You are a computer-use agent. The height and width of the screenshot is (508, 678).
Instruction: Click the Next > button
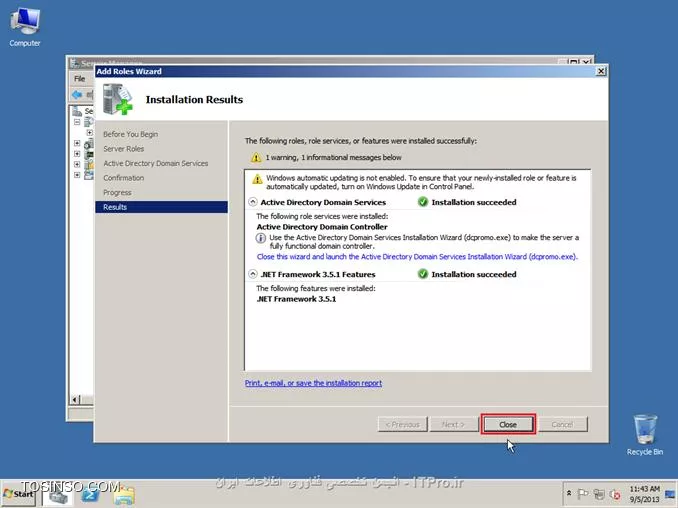[x=453, y=425]
